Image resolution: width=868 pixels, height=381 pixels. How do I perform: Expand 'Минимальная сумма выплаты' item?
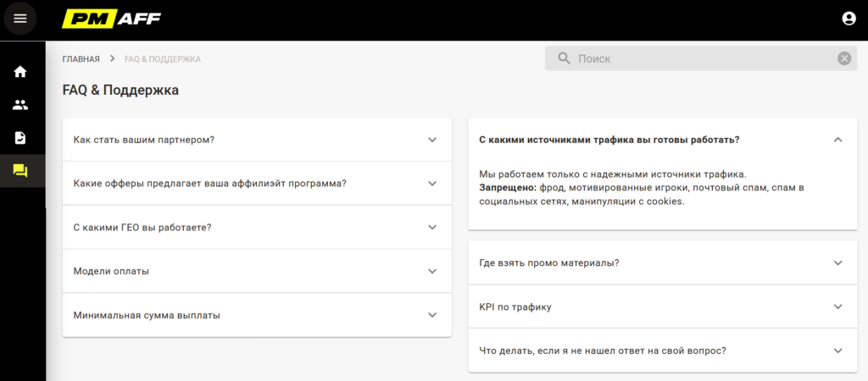click(257, 315)
